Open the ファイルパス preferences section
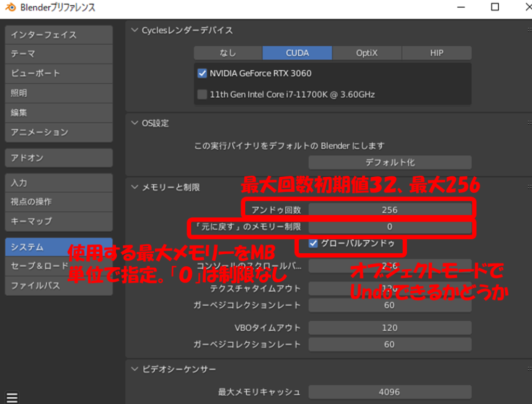Screen dimensions: 532x404 (x=59, y=285)
